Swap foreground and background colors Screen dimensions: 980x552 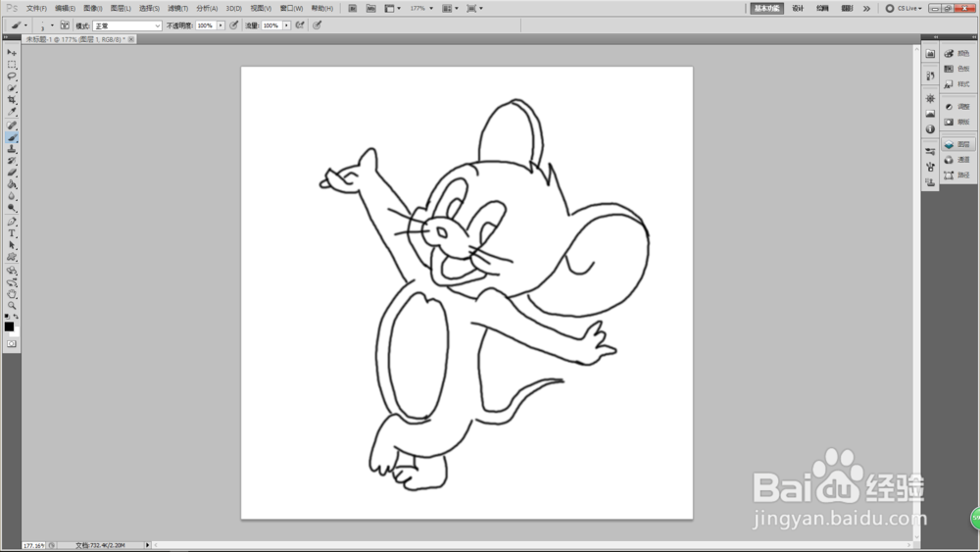17,317
